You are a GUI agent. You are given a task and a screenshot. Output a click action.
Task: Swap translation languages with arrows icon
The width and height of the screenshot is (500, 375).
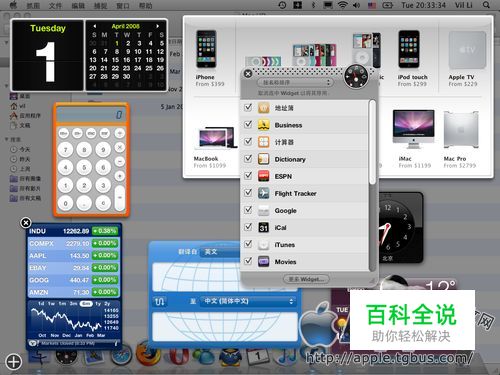point(160,302)
